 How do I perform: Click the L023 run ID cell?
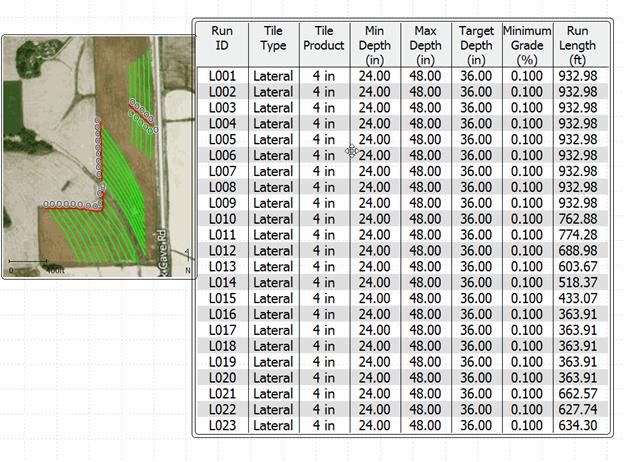point(222,426)
